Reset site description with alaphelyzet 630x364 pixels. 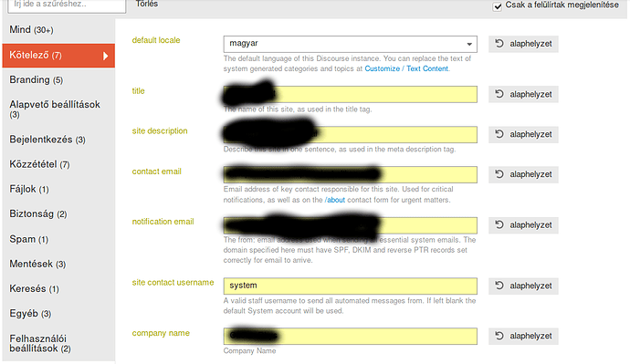tap(523, 134)
